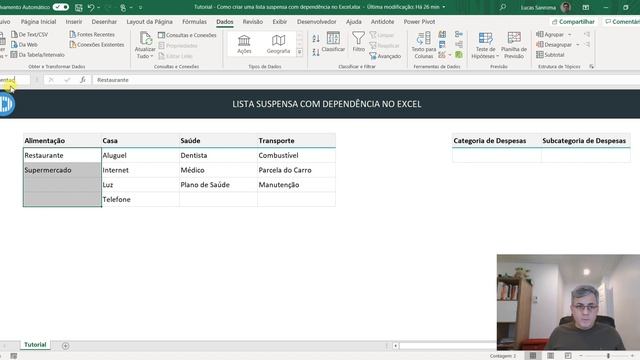Image resolution: width=640 pixels, height=360 pixels.
Task: Click the Atualizar Tudo refresh icon
Action: pyautogui.click(x=145, y=38)
